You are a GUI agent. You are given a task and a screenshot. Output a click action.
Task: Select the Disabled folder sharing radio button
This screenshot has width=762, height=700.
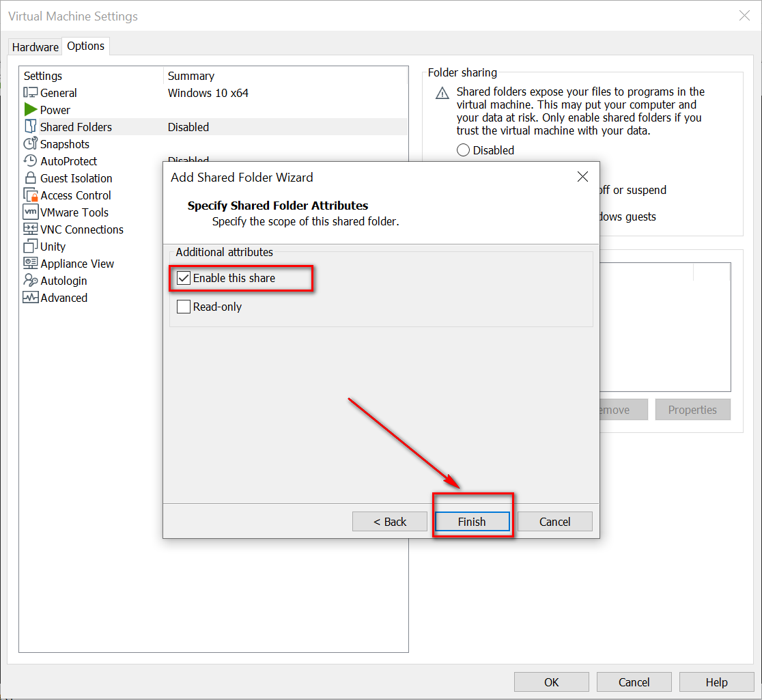click(463, 150)
